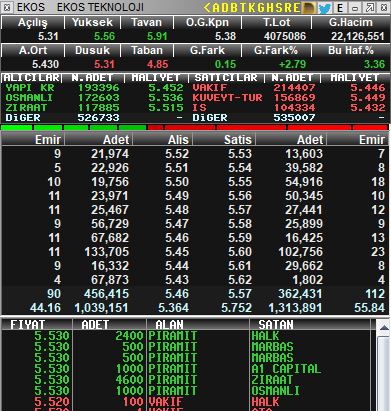The width and height of the screenshot is (391, 411).
Task: Click the yellow D letter shortcut
Action: (x=225, y=7)
